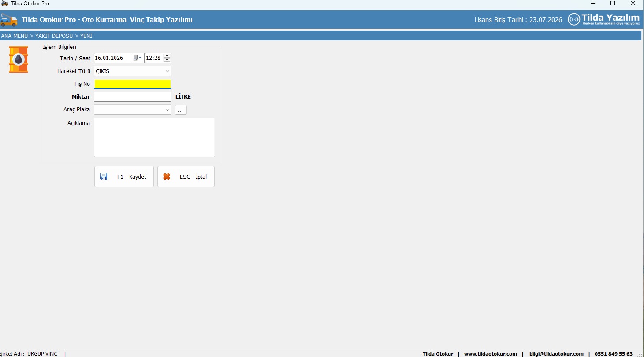Click the bilgi@tildaotokur.com email address
Viewport: 644px width, 357px height.
coord(556,354)
